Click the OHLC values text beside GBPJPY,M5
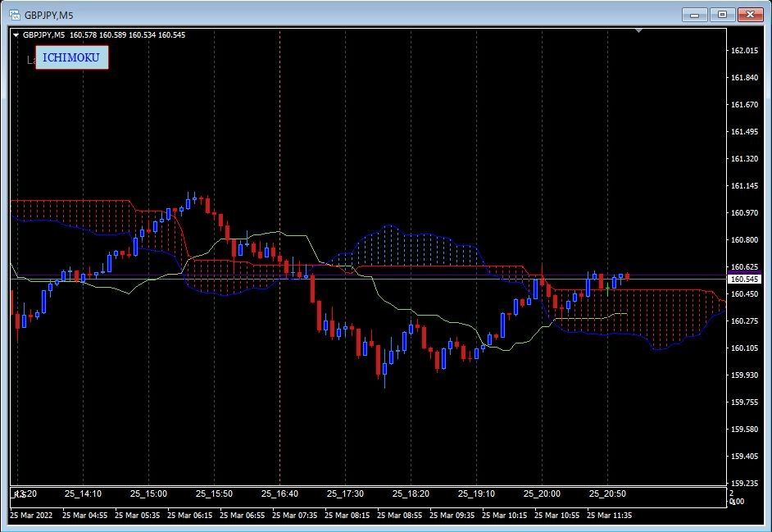This screenshot has height=532, width=772. pyautogui.click(x=127, y=35)
